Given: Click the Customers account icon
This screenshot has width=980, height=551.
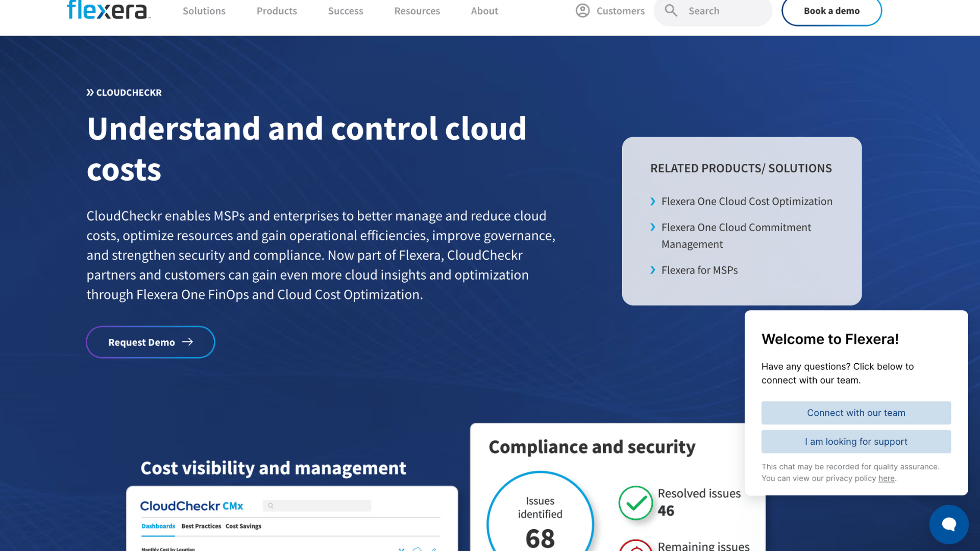Looking at the screenshot, I should point(582,11).
